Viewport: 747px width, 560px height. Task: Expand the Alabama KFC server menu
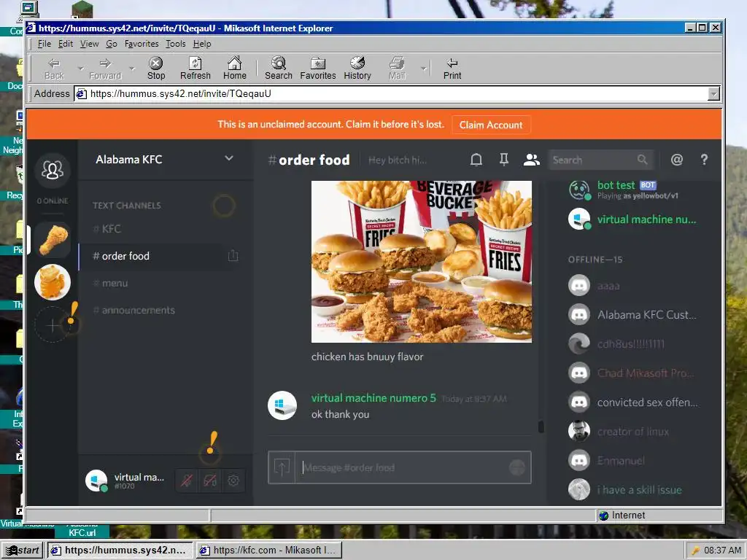point(228,158)
